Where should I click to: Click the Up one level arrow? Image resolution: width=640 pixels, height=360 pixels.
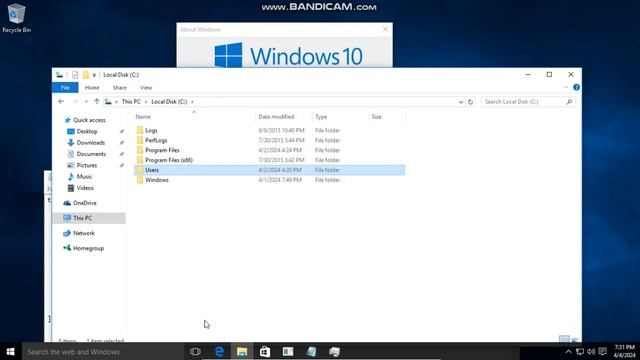(97, 102)
